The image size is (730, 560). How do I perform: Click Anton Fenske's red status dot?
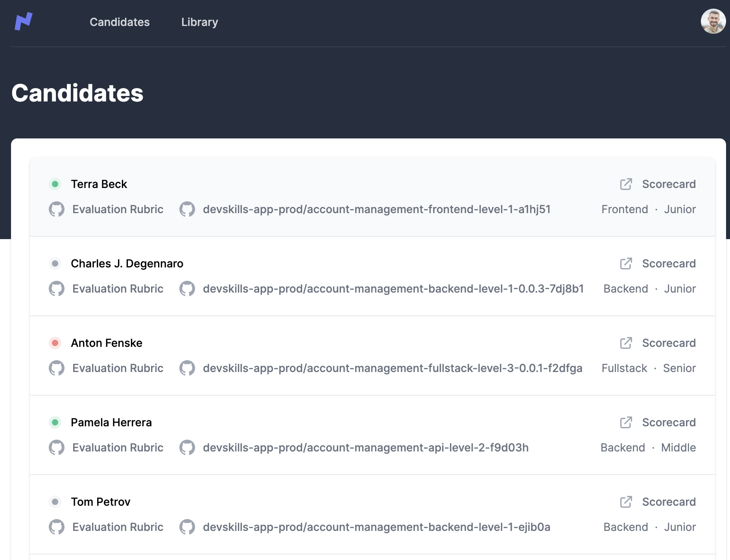[x=55, y=343]
